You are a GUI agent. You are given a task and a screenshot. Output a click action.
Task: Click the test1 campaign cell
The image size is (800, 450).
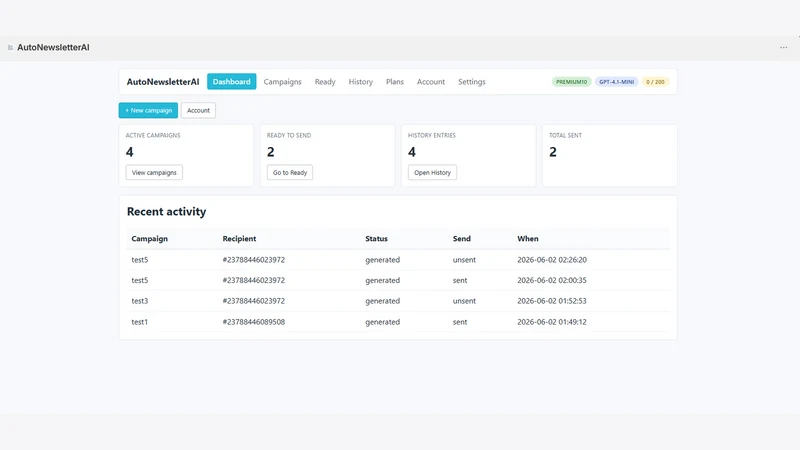coord(139,322)
